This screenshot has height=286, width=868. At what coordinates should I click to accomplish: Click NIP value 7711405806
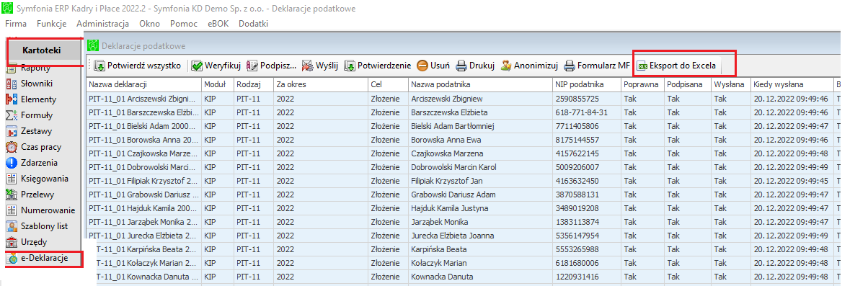(x=578, y=126)
